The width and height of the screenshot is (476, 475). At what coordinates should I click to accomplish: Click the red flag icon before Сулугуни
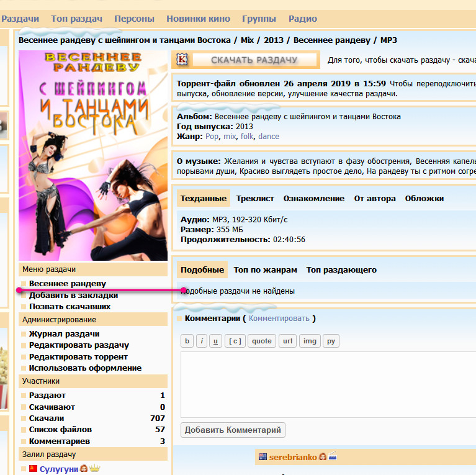coord(33,469)
